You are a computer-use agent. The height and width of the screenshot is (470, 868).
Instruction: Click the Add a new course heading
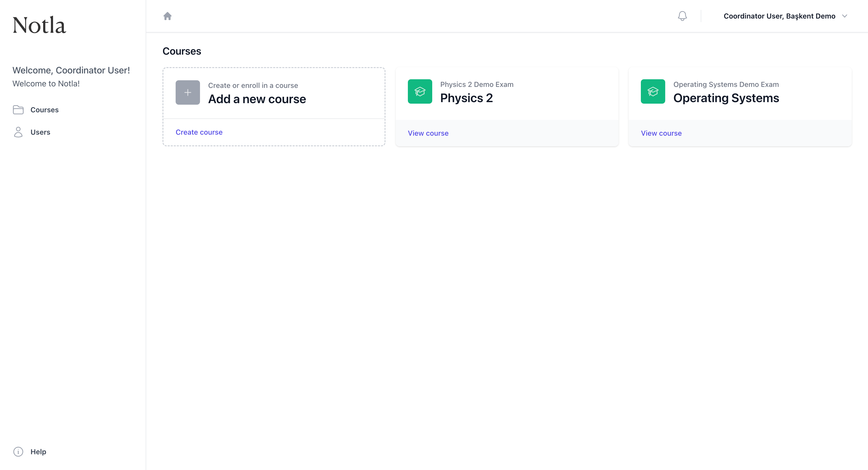[x=257, y=99]
